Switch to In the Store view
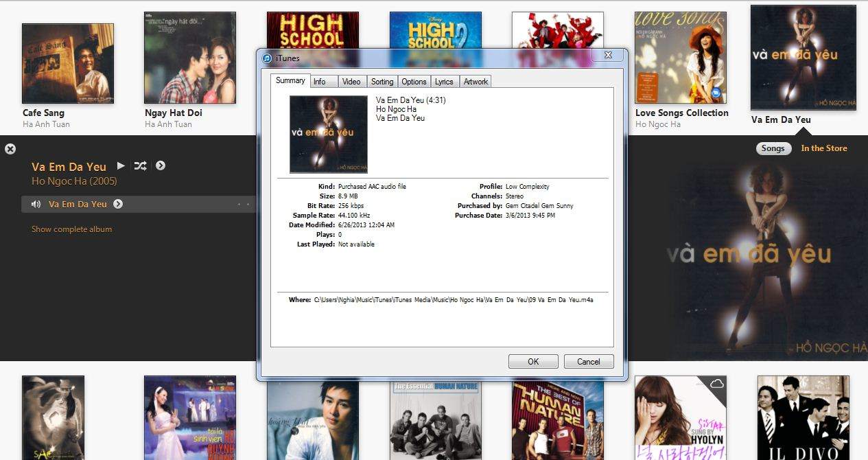The width and height of the screenshot is (868, 460). pos(824,148)
